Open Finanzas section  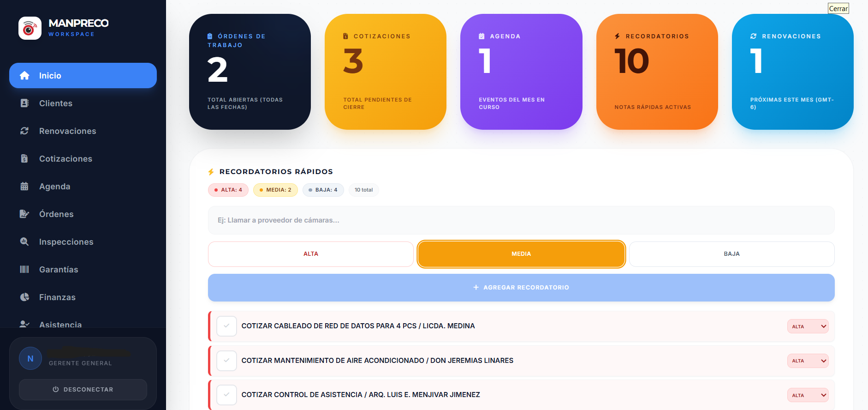point(83,297)
